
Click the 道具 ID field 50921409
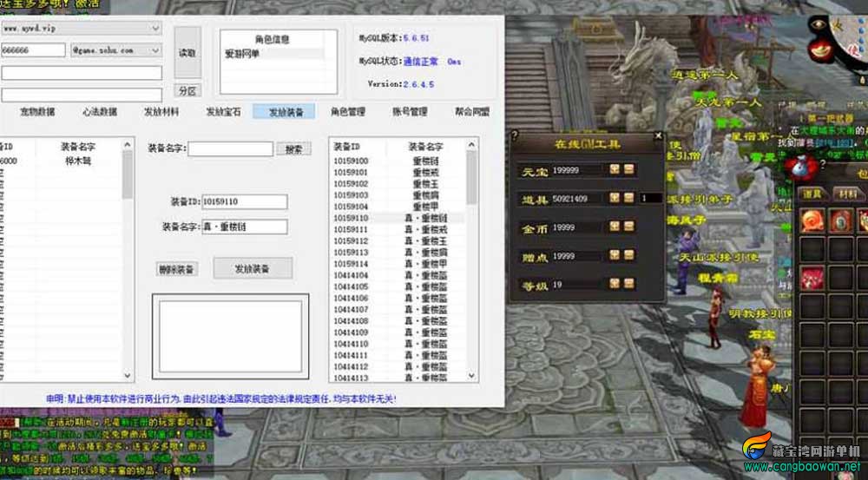[x=578, y=198]
